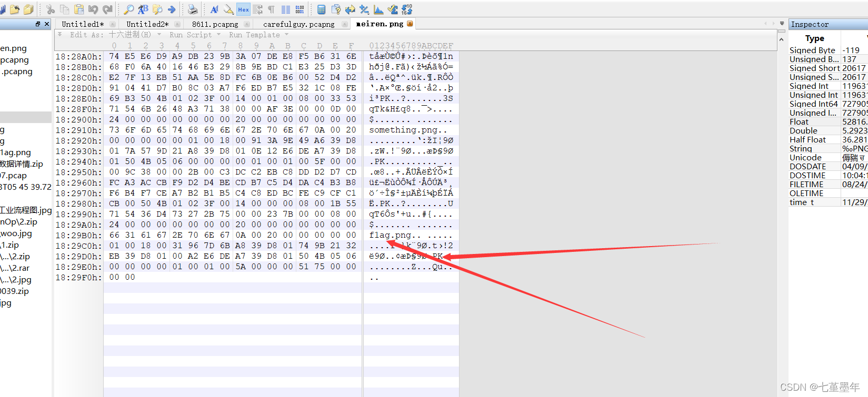Open the Font settings icon

[214, 9]
